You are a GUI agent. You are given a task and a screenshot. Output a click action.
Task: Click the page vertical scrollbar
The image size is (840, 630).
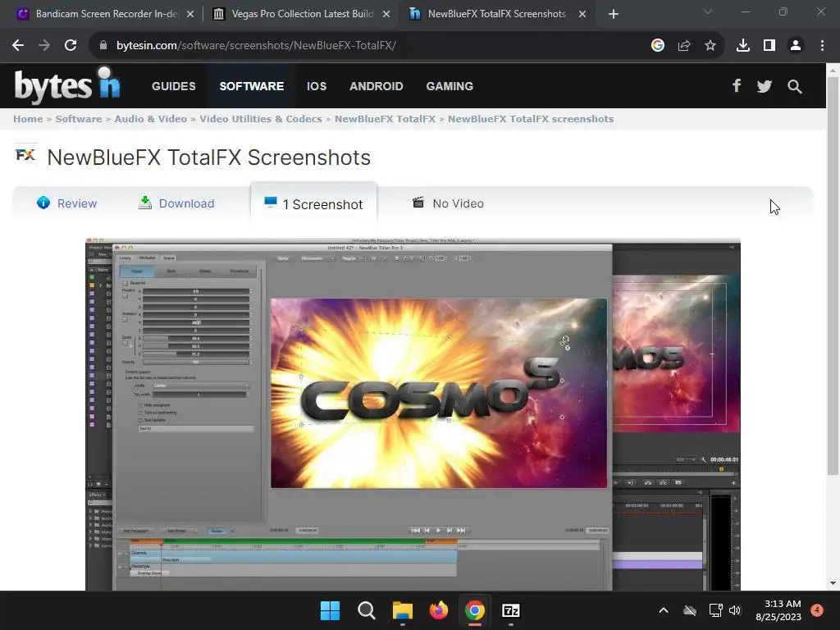[833, 276]
